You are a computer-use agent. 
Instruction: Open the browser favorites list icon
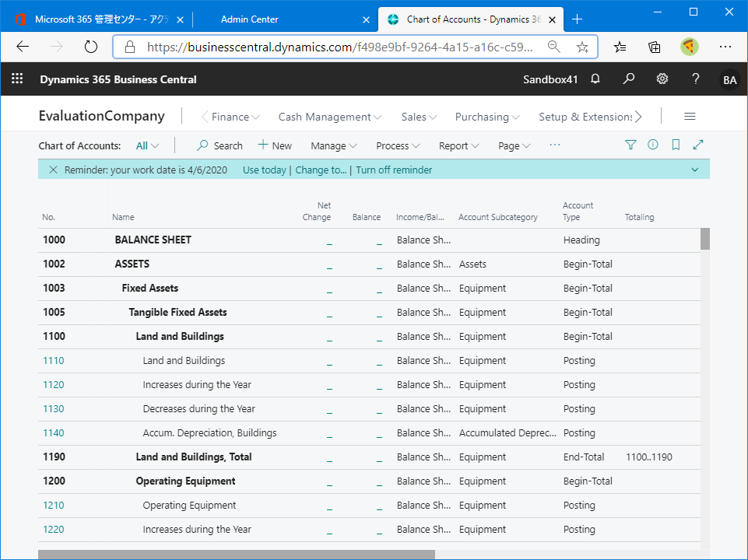pyautogui.click(x=620, y=47)
